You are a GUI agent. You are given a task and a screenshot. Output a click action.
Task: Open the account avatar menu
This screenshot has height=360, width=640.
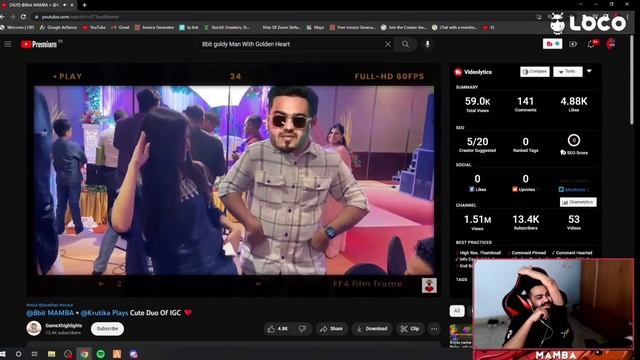point(611,44)
